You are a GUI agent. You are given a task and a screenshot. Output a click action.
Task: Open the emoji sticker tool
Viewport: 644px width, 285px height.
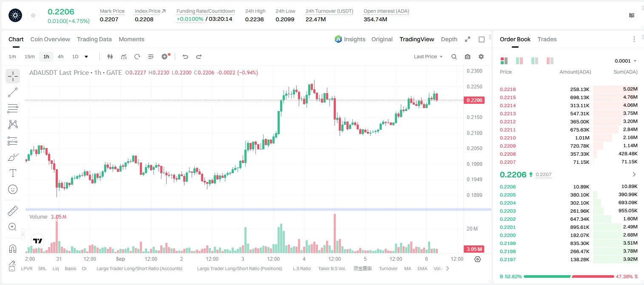(x=13, y=189)
